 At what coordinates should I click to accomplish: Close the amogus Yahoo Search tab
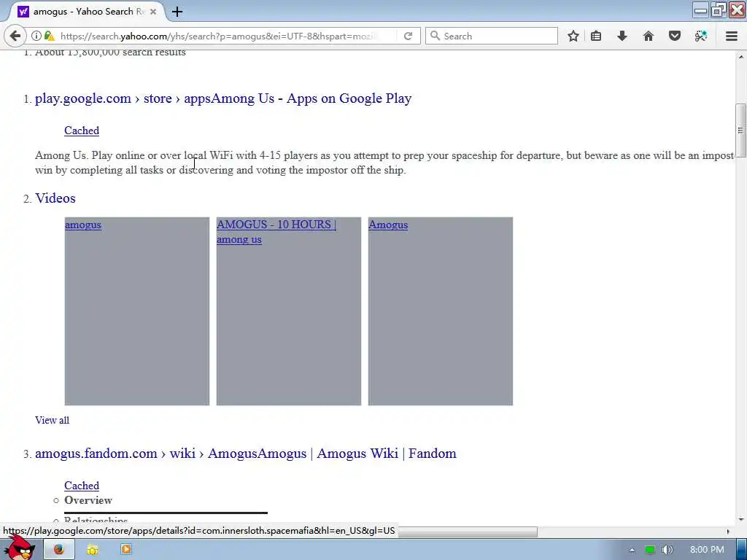tap(153, 12)
